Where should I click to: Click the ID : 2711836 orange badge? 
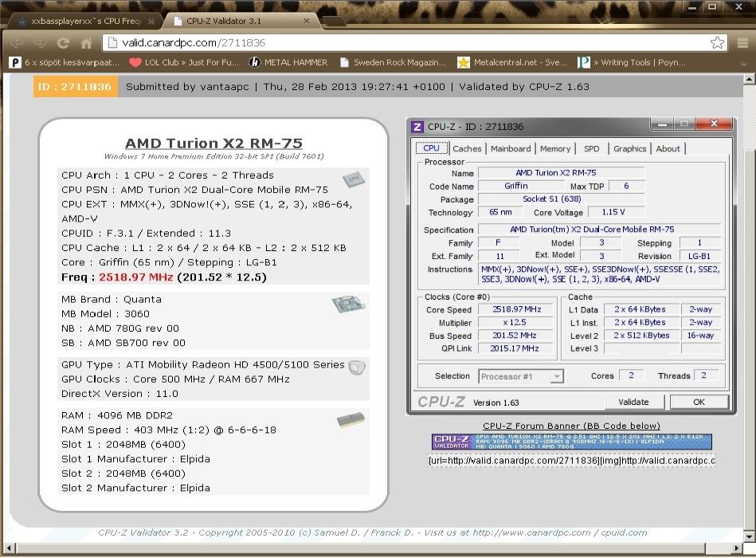(75, 87)
